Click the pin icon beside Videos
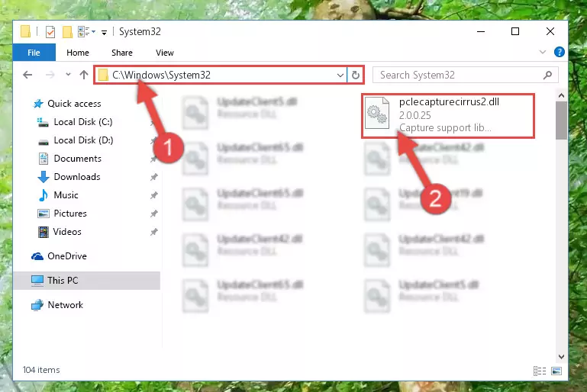This screenshot has height=392, width=587. [154, 232]
